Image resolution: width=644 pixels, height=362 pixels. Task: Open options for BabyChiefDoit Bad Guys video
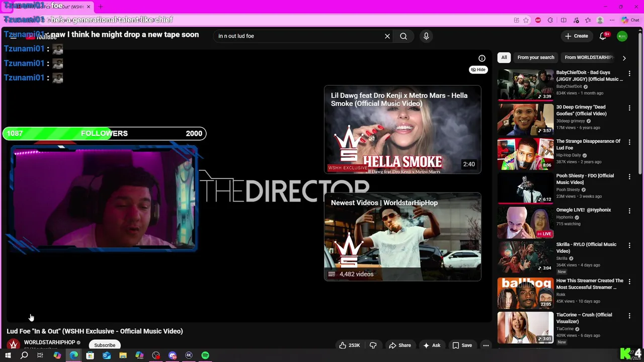[629, 73]
